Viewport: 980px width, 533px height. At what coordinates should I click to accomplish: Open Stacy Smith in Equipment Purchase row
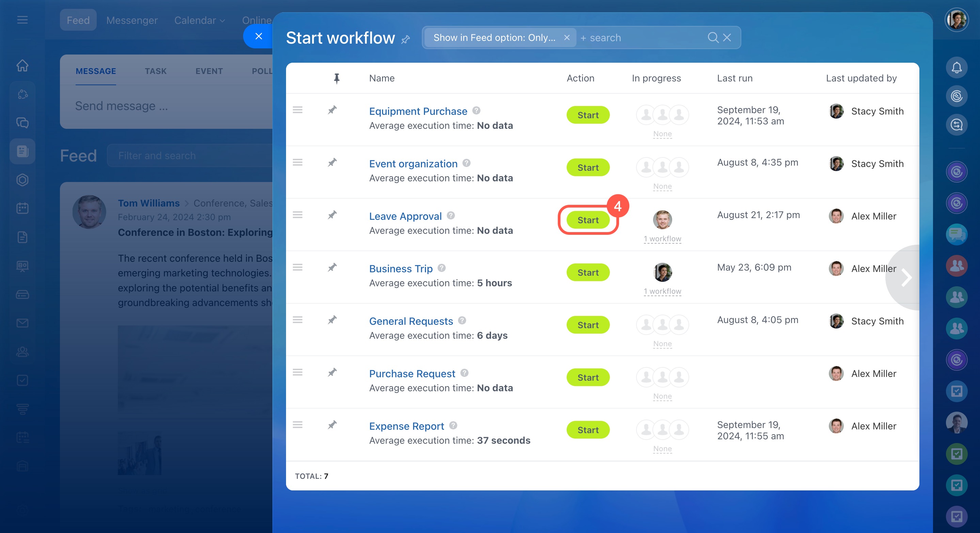(877, 111)
